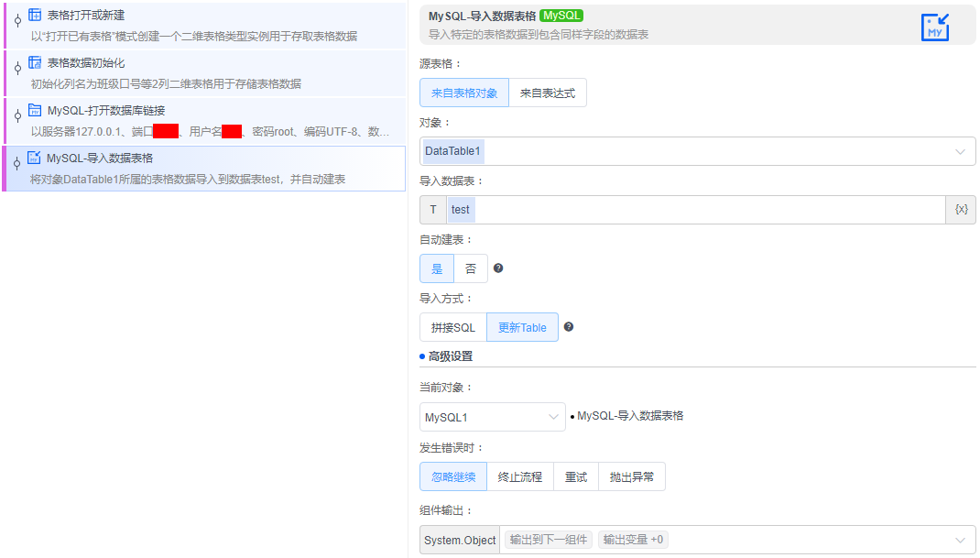Click the 表格打开或新建 step's table icon
Image resolution: width=980 pixels, height=558 pixels.
pos(35,16)
